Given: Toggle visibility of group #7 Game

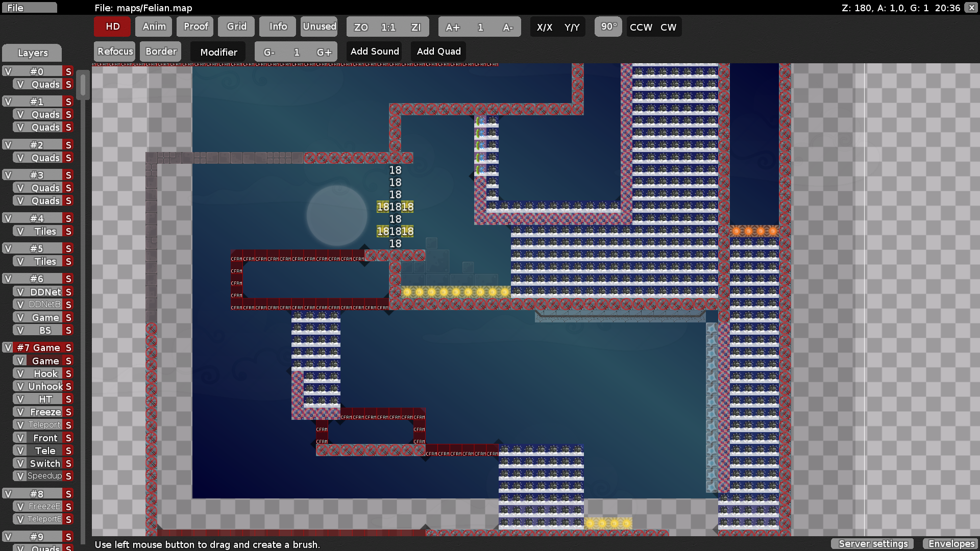Looking at the screenshot, I should 8,347.
